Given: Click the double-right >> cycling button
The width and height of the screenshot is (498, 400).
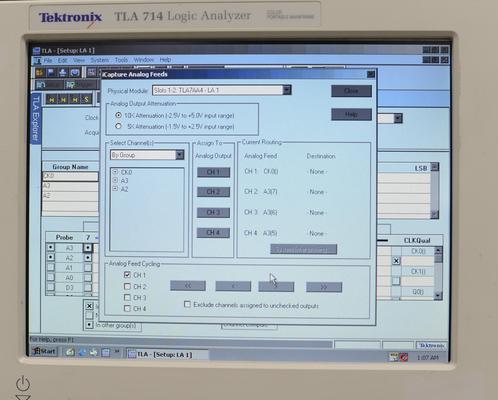Looking at the screenshot, I should point(324,287).
